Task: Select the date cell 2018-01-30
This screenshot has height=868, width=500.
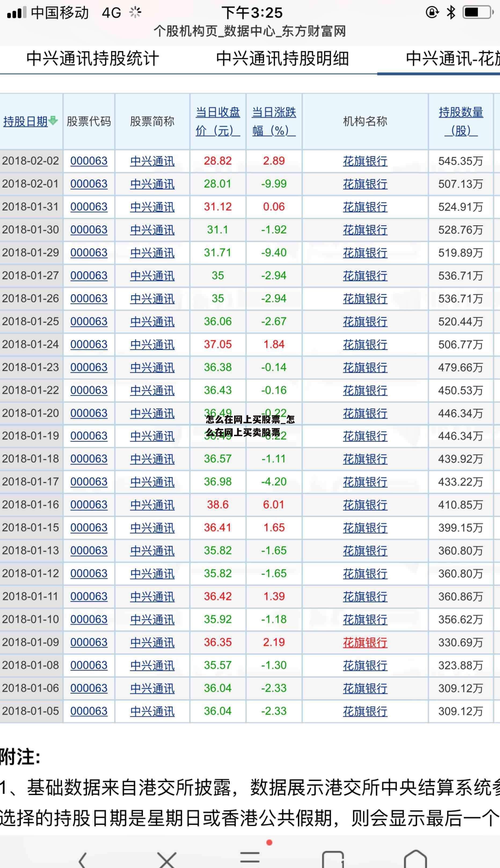Action: [x=31, y=230]
